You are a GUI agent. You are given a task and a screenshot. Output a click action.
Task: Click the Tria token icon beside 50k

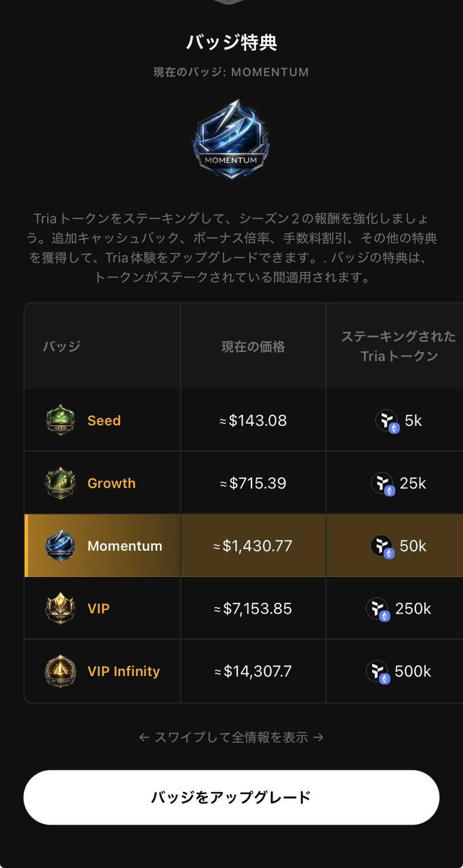coord(382,547)
